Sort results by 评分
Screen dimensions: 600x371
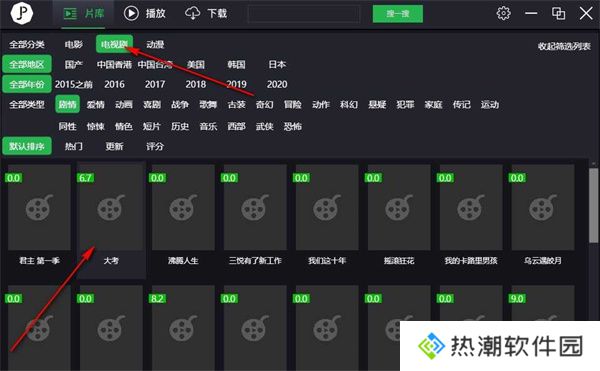coord(155,146)
